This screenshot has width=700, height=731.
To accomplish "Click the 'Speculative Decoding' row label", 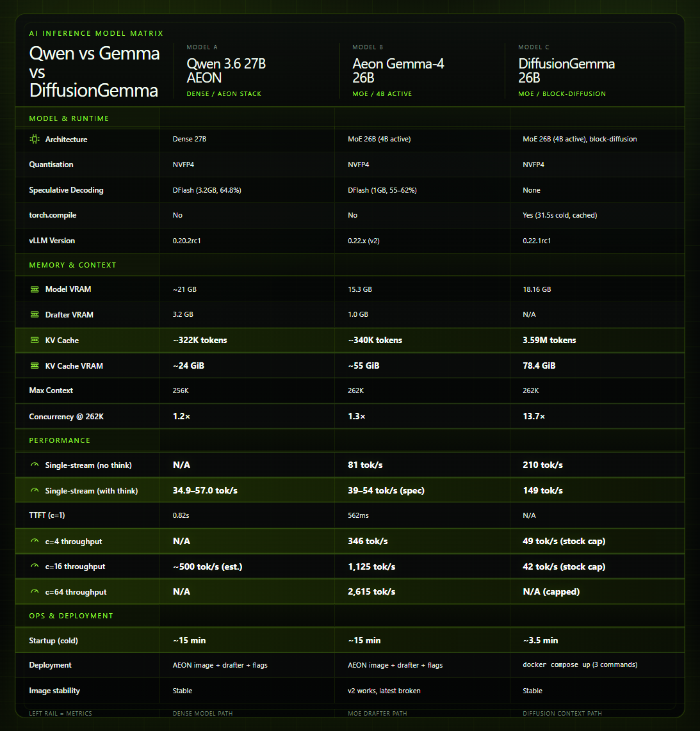I will tap(66, 190).
